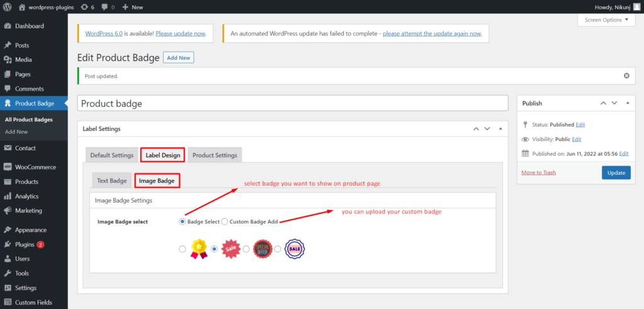
Task: Dismiss the Post updated notice
Action: pos(626,76)
